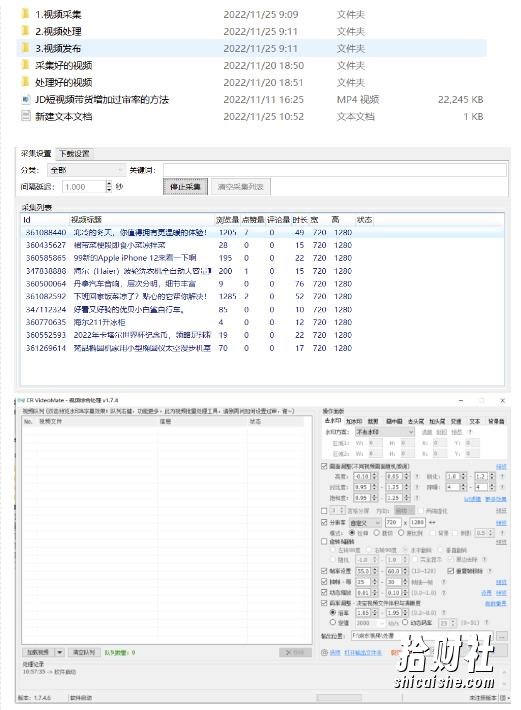
Task: Toggle the 码率调整 checkbox
Action: [324, 603]
